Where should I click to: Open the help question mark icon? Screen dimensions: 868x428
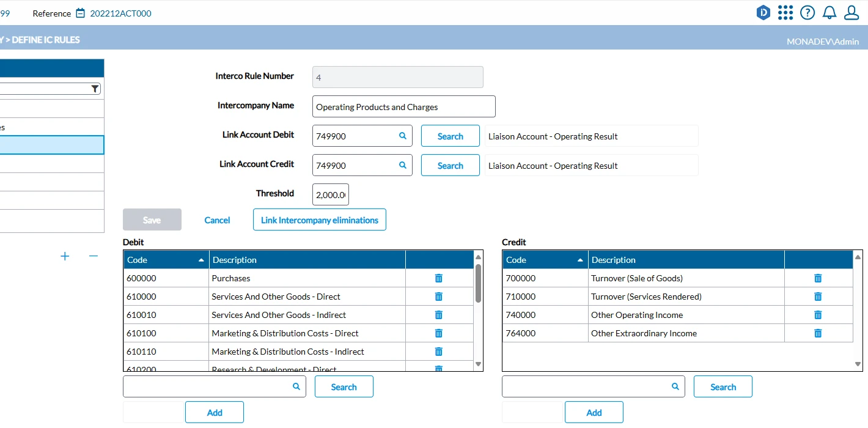[807, 12]
